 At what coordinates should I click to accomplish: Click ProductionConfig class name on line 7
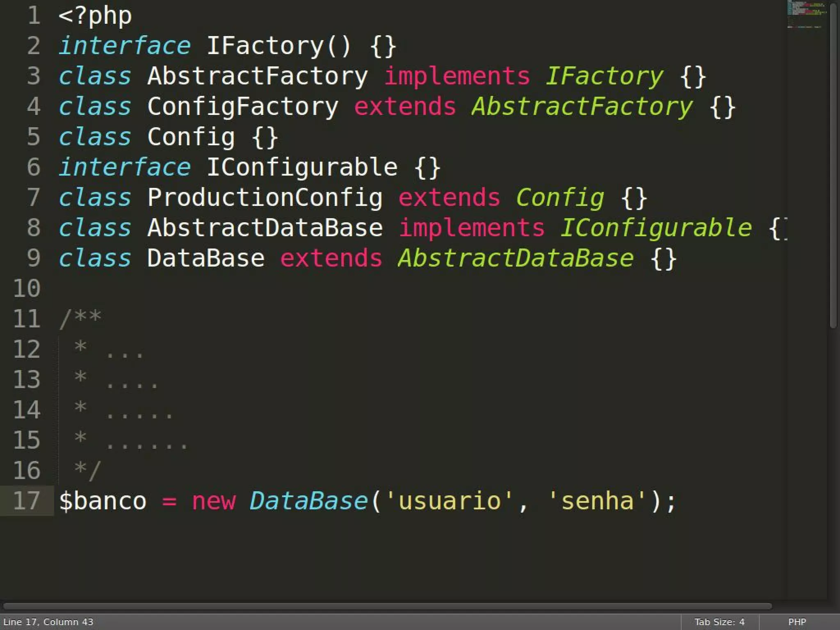(265, 198)
